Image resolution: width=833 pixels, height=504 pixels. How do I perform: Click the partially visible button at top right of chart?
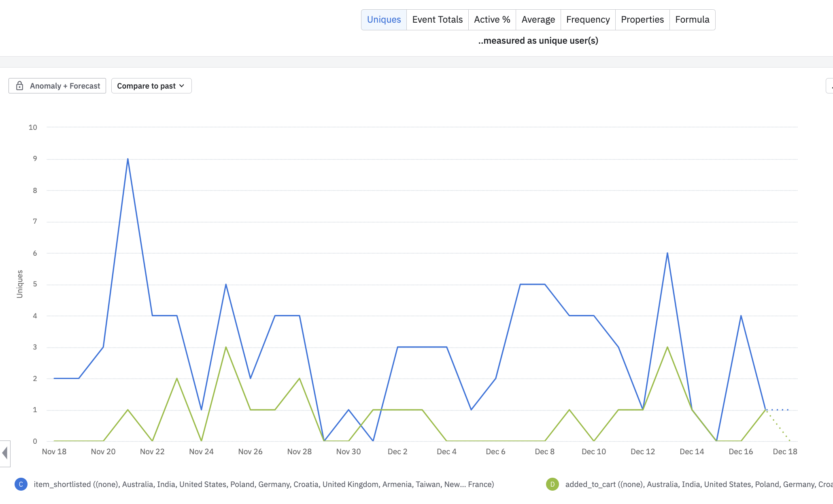829,86
